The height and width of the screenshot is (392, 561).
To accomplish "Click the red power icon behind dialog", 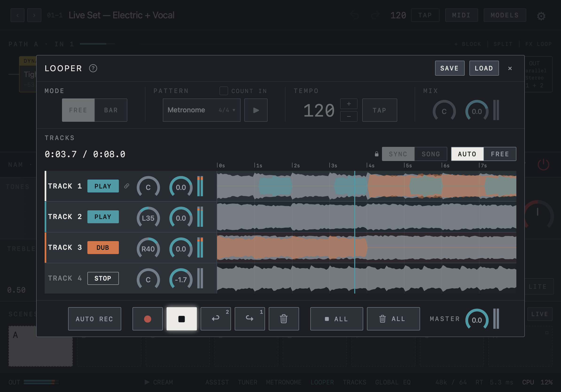I will coord(543,165).
